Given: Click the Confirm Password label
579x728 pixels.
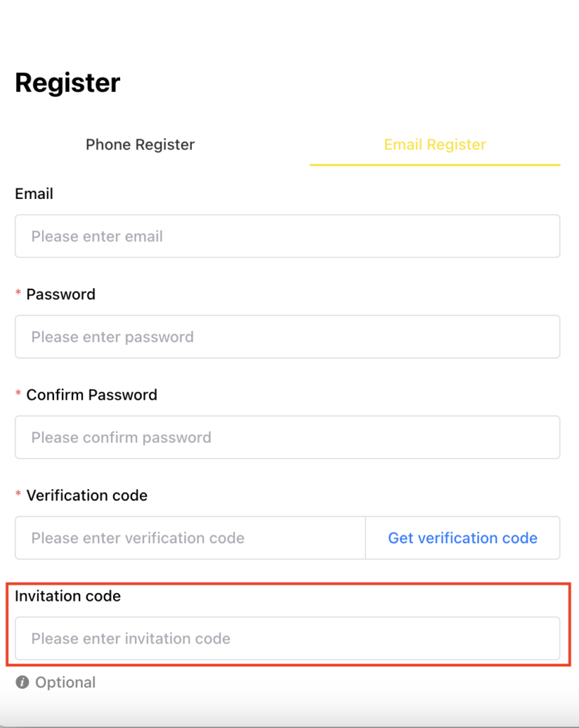Looking at the screenshot, I should click(92, 395).
